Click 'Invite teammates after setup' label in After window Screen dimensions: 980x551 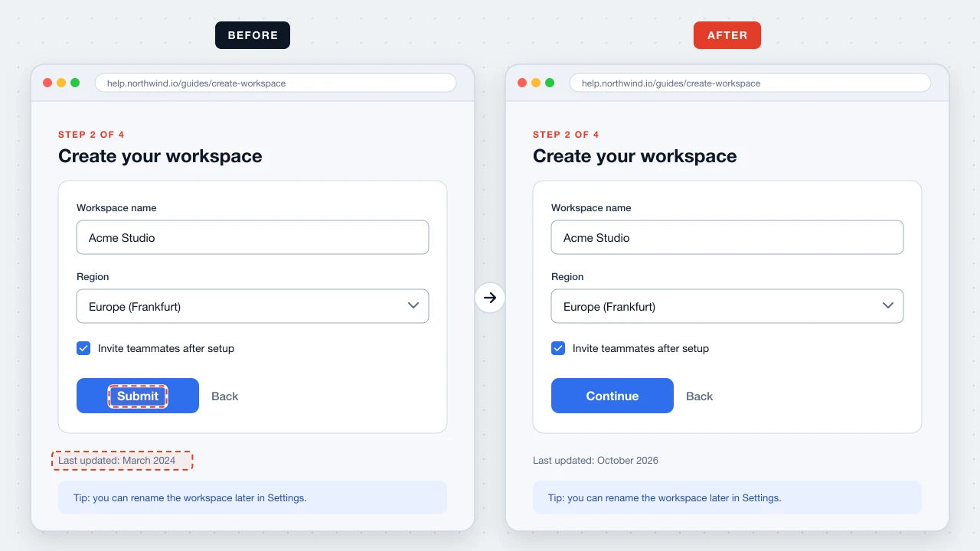[x=641, y=348]
